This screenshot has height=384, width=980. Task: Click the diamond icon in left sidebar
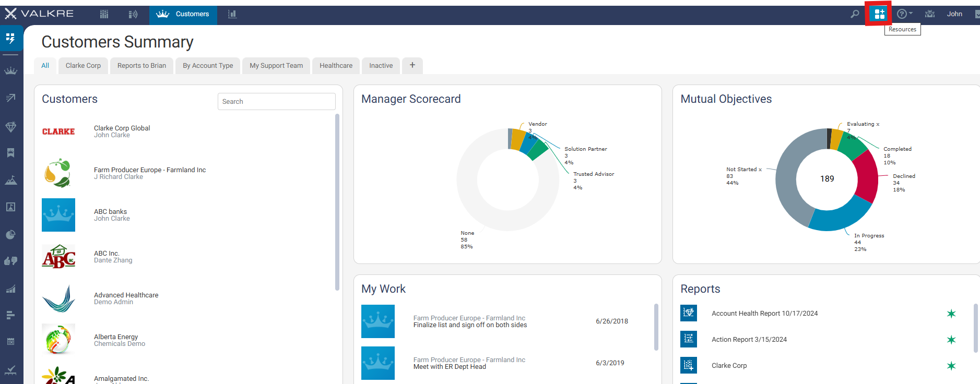tap(10, 127)
